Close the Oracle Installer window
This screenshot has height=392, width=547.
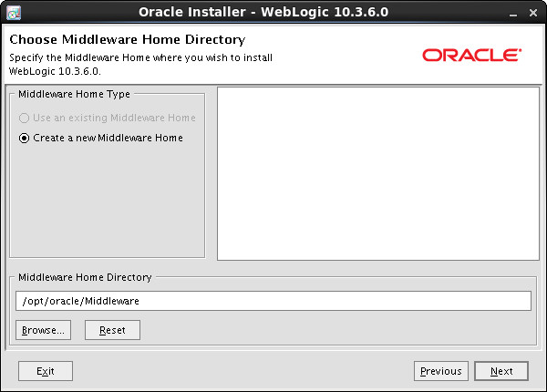533,13
